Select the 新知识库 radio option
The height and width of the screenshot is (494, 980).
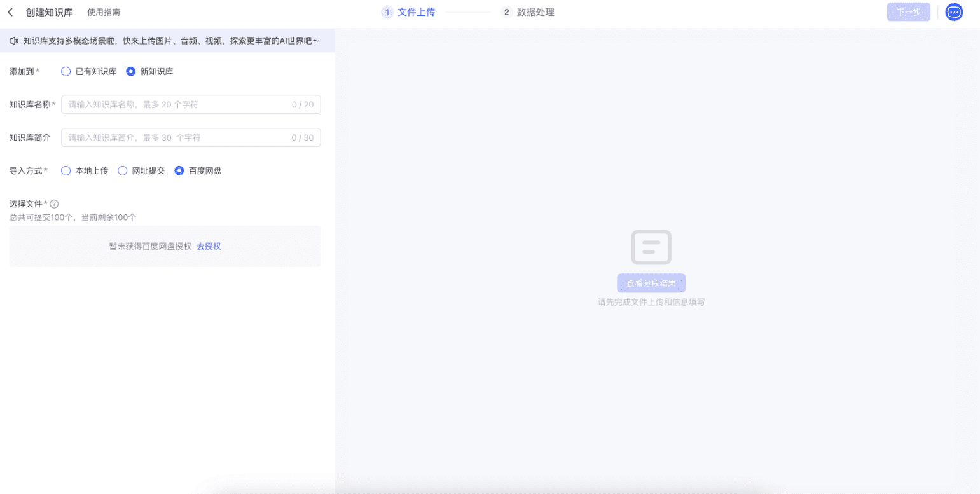coord(130,72)
